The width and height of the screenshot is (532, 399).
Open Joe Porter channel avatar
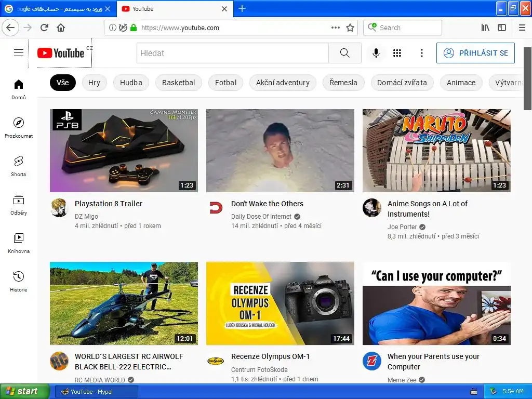(x=372, y=208)
